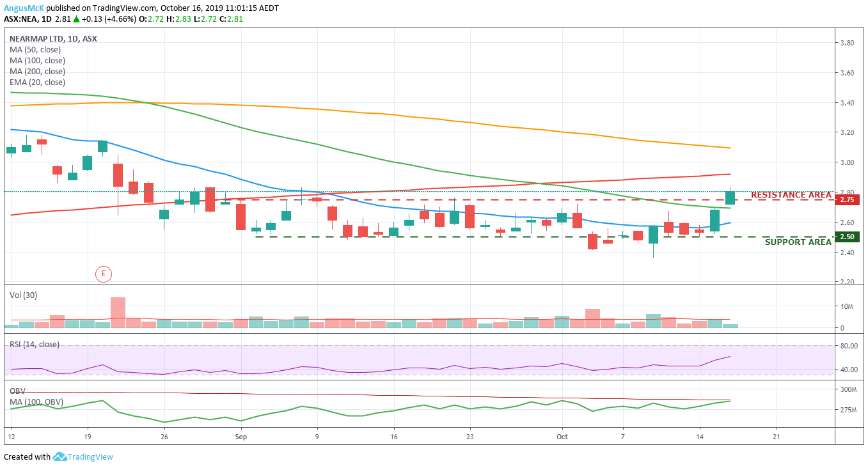Screen dimensions: 868x468
Task: Click the Vol (30) indicator label
Action: [24, 295]
